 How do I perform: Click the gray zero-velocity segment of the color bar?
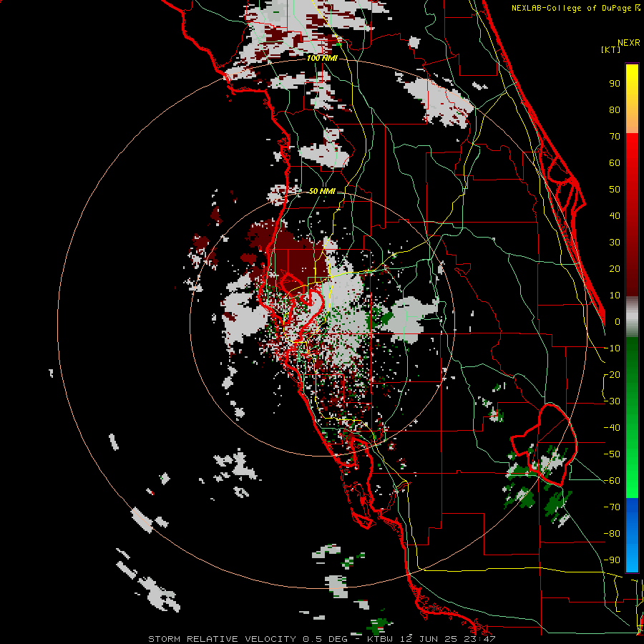(x=632, y=317)
